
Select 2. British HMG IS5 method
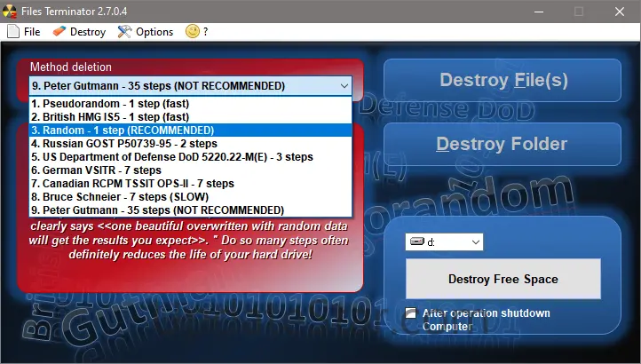191,117
